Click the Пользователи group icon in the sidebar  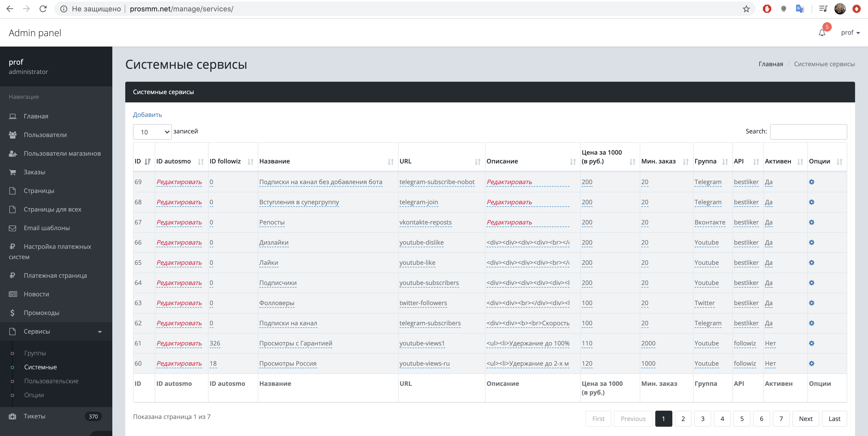[x=12, y=135]
